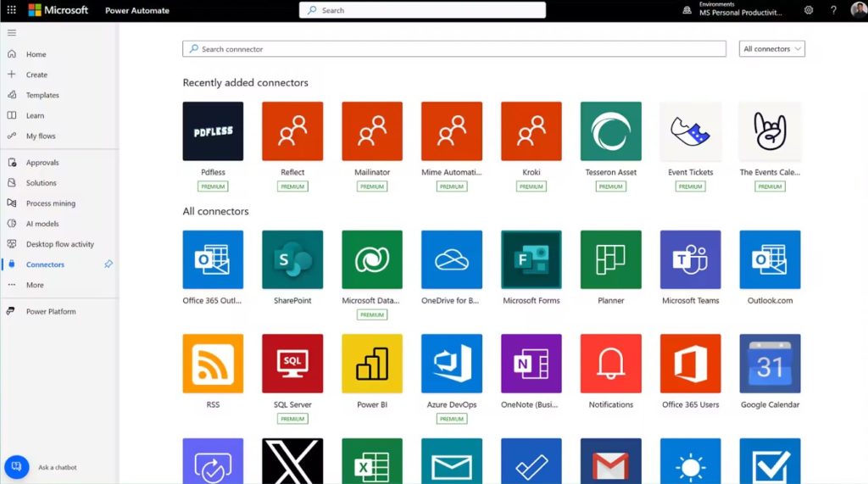Open the Pdfless connector tile

coord(213,131)
